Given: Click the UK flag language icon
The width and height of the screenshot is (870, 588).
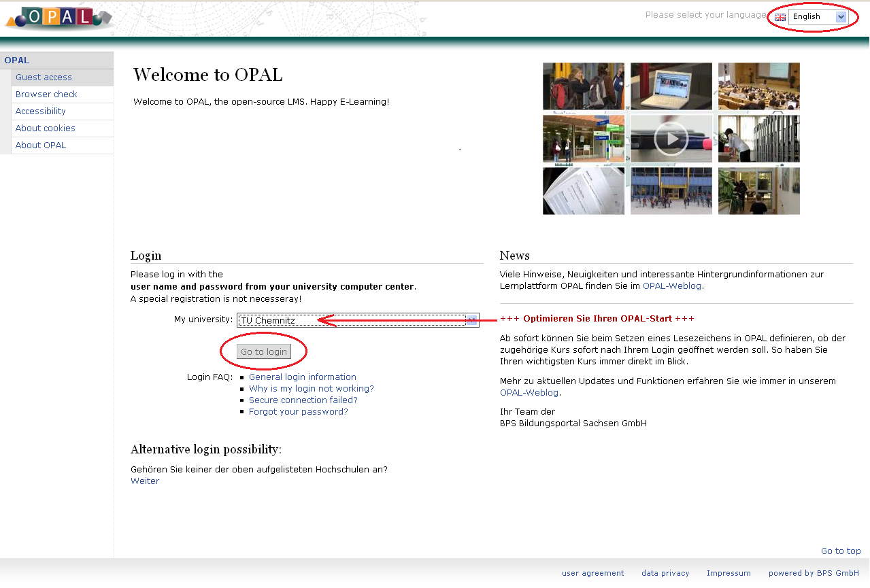Looking at the screenshot, I should click(x=780, y=17).
